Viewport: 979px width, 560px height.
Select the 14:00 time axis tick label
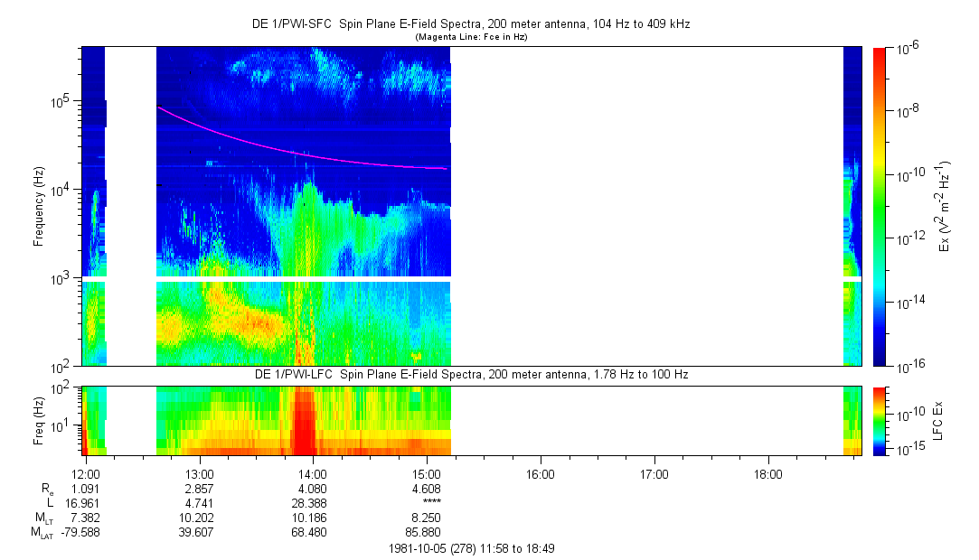[x=313, y=473]
